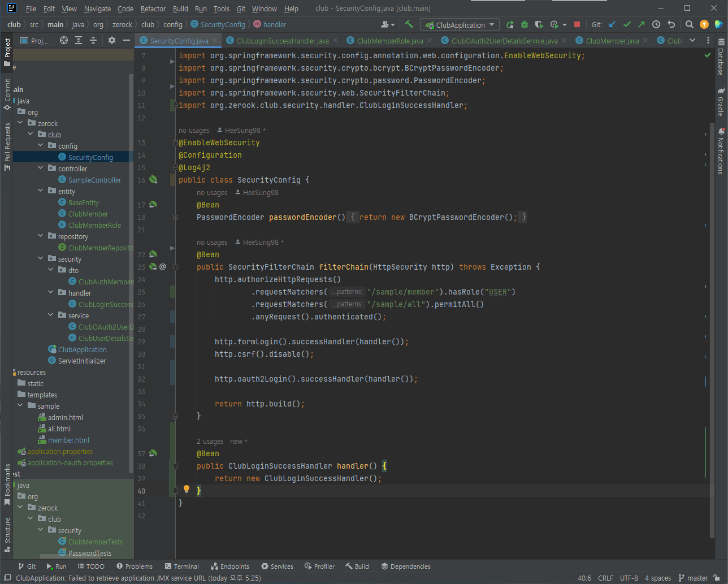
Task: Collapse the handler folder in tree
Action: [x=50, y=293]
